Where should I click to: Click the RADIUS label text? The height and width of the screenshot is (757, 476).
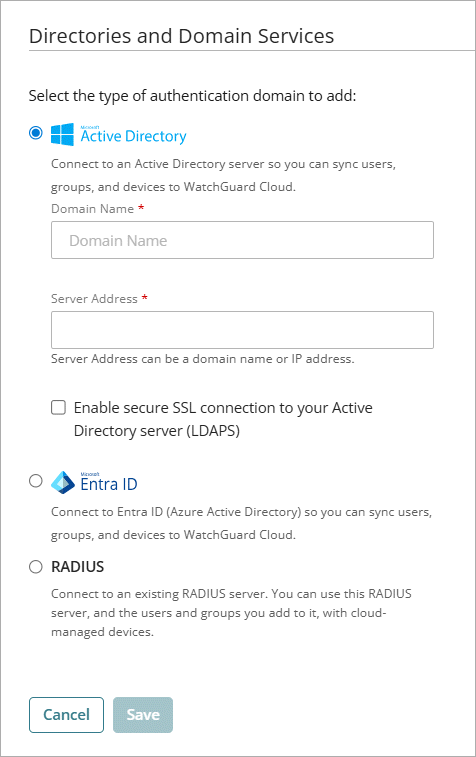click(x=78, y=567)
